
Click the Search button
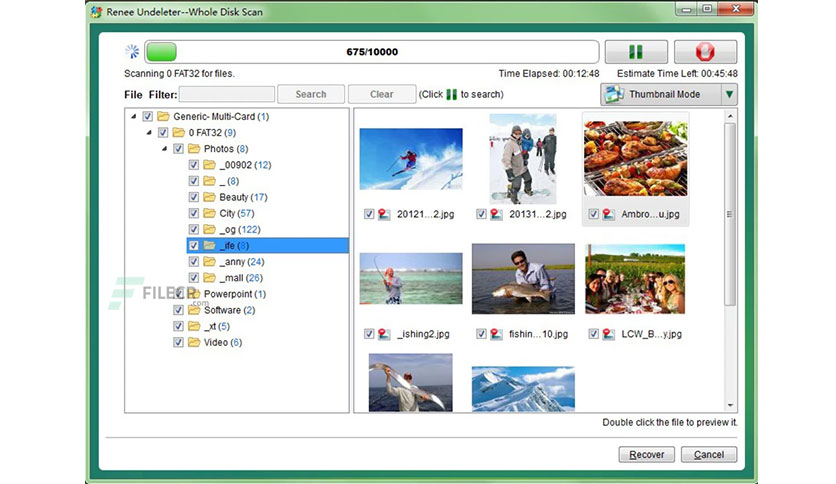click(311, 94)
